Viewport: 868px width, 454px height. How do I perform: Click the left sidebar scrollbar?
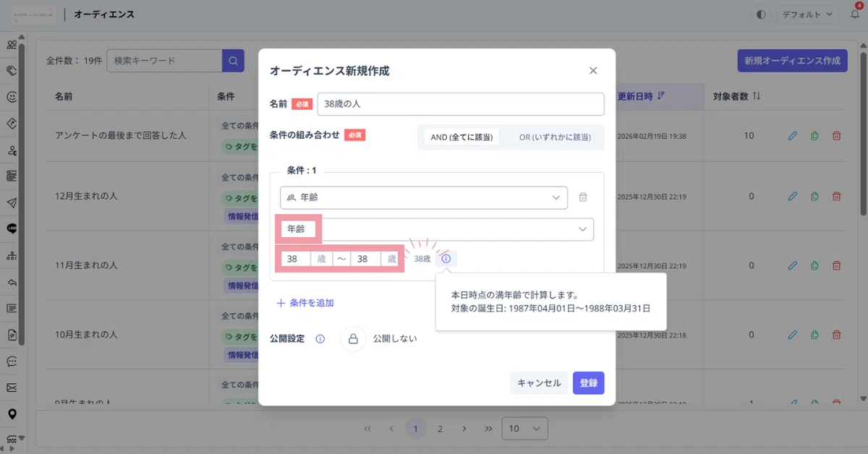tap(23, 195)
